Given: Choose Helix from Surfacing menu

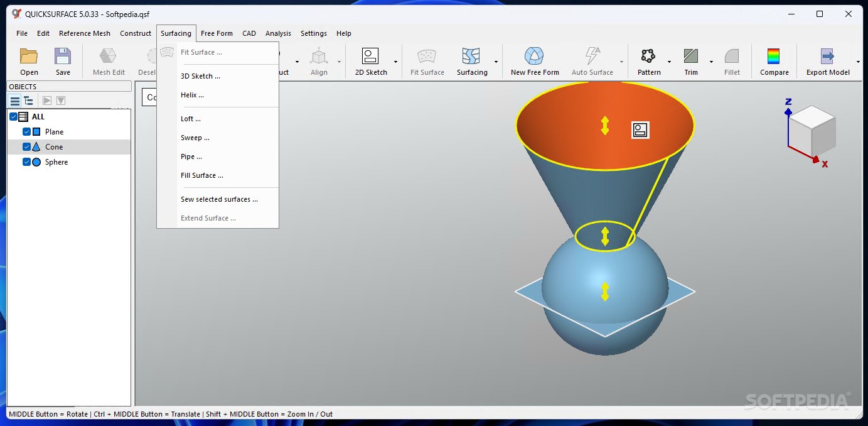Looking at the screenshot, I should (218, 95).
